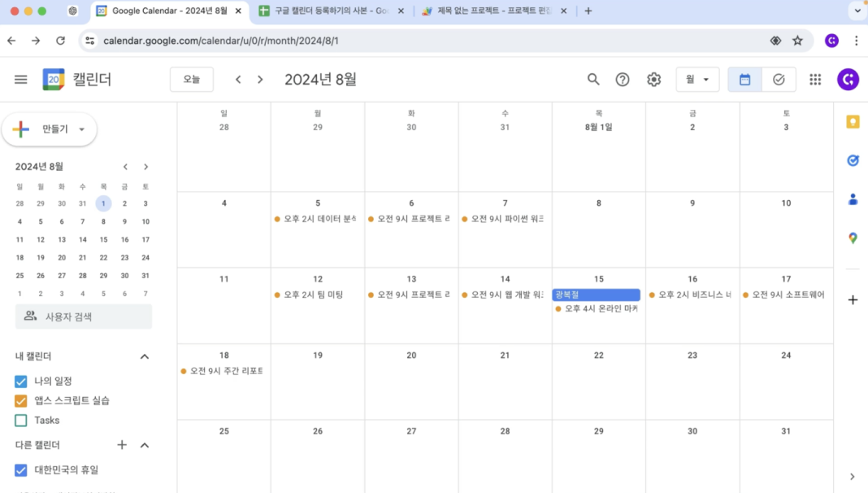Click the 사용자 검색 button
Screen dimensions: 868x493
pos(83,316)
